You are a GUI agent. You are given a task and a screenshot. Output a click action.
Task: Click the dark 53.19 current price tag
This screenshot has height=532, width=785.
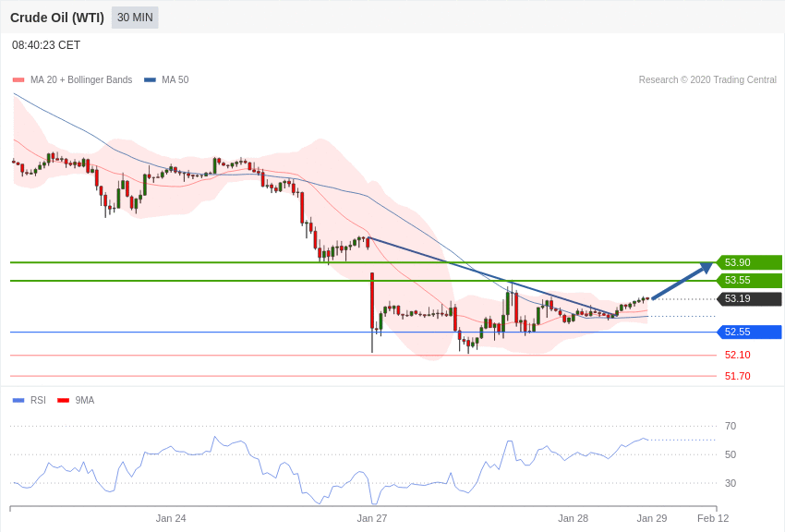tap(749, 299)
